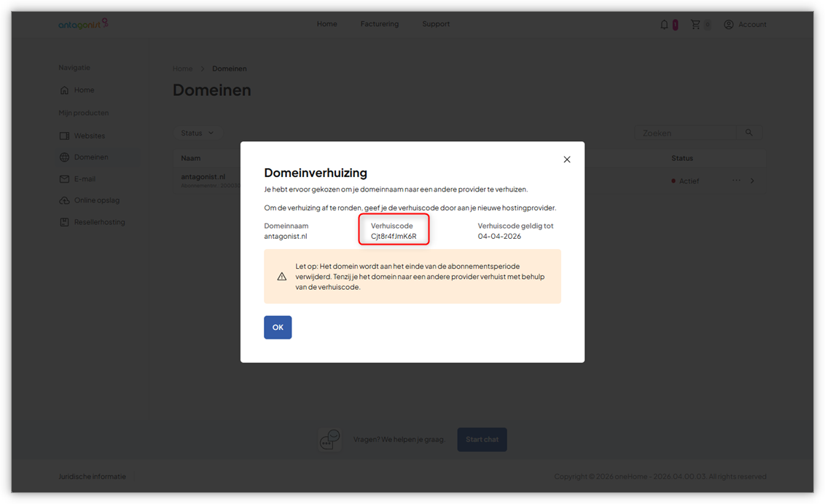Open Facturering in top menu
Screen dimensions: 825x504
[379, 24]
